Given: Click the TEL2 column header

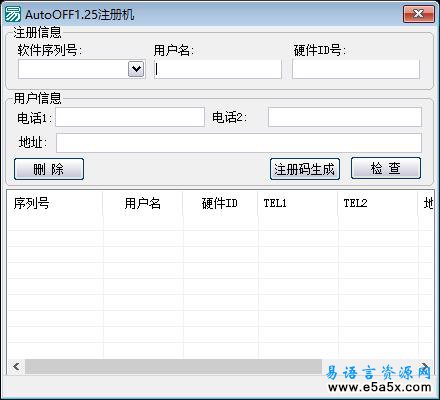Looking at the screenshot, I should pyautogui.click(x=378, y=203).
